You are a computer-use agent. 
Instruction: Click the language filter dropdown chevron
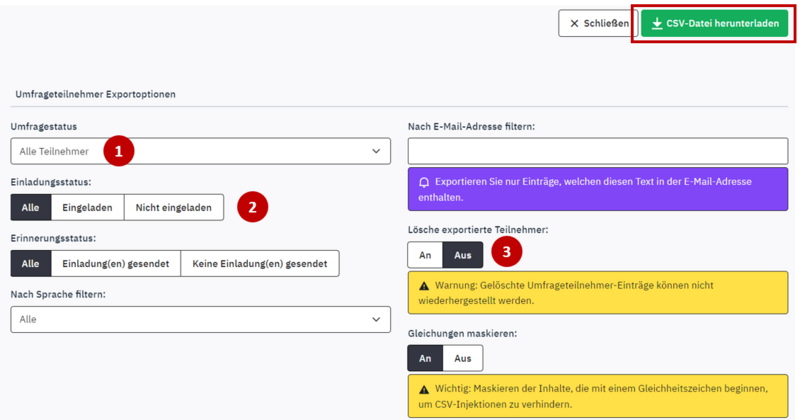click(x=376, y=319)
